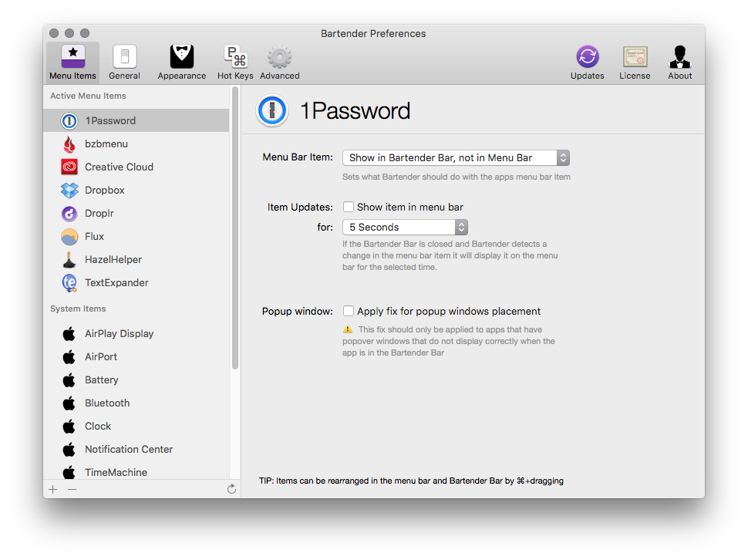Click the TextExpander icon
748x560 pixels.
[69, 283]
